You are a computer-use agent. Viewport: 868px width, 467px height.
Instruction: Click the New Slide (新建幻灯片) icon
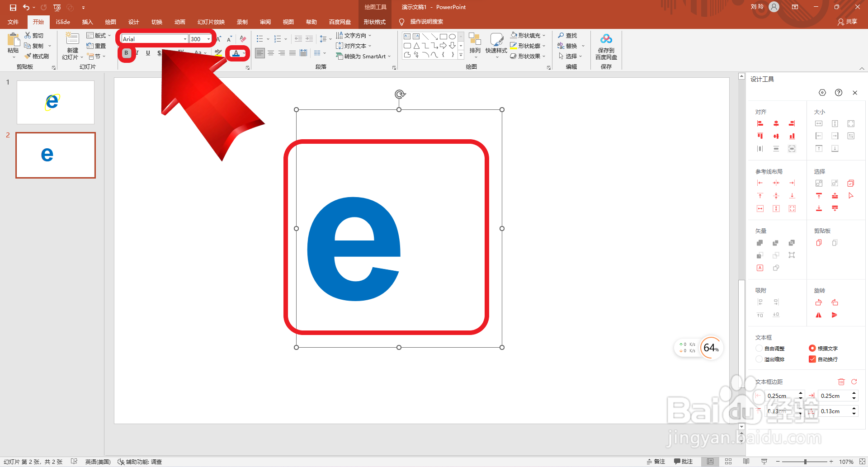coord(72,39)
